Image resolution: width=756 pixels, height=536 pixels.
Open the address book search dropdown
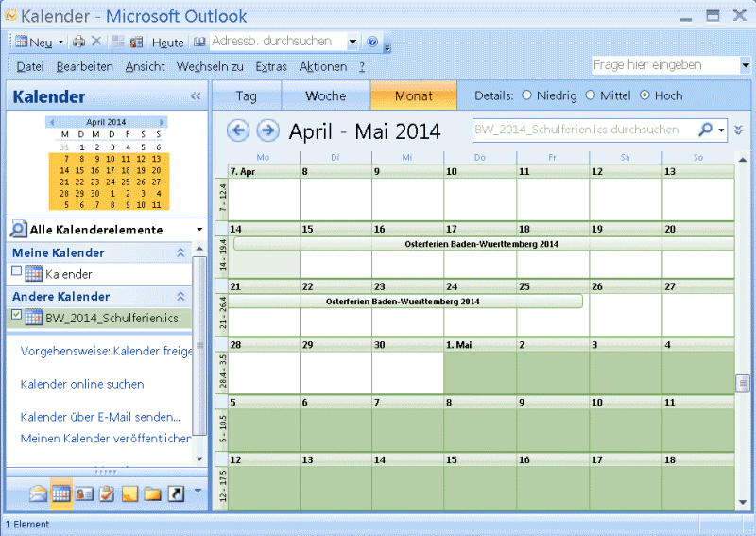[x=352, y=42]
